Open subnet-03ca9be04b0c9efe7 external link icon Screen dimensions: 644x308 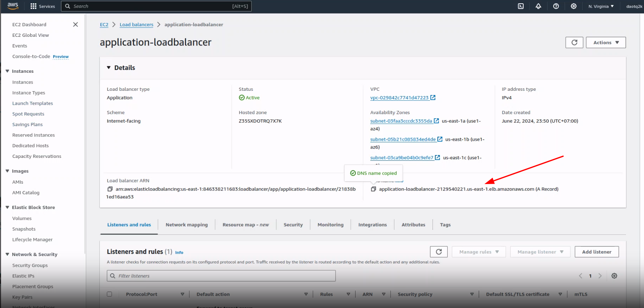tap(437, 158)
